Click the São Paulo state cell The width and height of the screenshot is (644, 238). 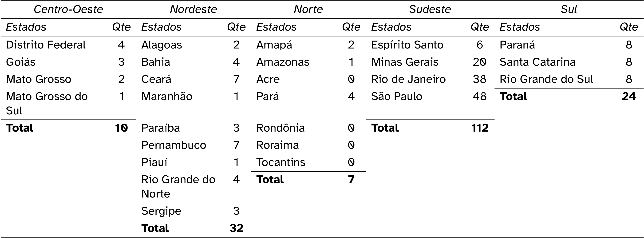(397, 96)
